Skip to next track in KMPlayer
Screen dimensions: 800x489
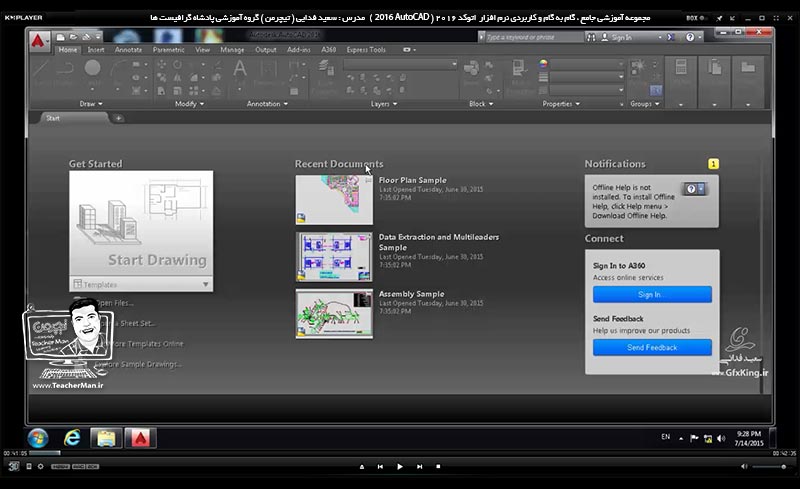pos(419,466)
